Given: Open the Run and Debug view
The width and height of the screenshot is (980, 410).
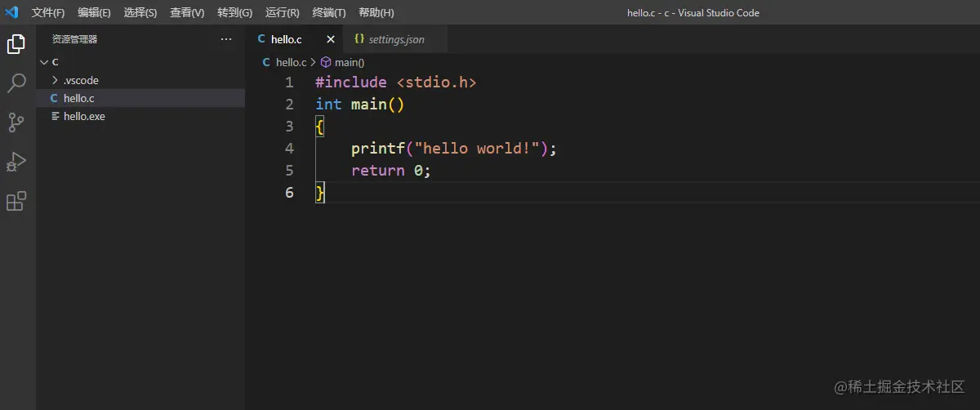Looking at the screenshot, I should pos(16,162).
